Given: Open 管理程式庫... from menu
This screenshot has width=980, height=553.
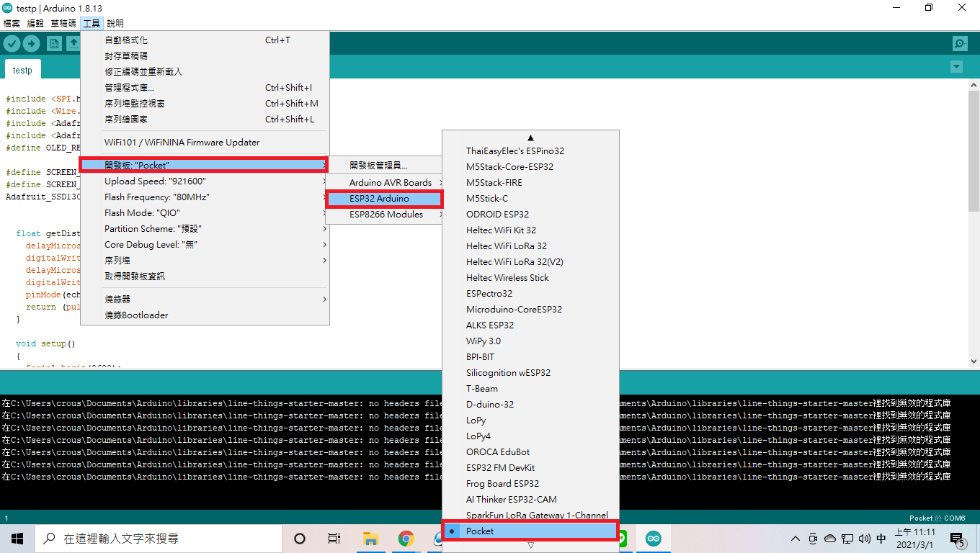Looking at the screenshot, I should [x=205, y=88].
